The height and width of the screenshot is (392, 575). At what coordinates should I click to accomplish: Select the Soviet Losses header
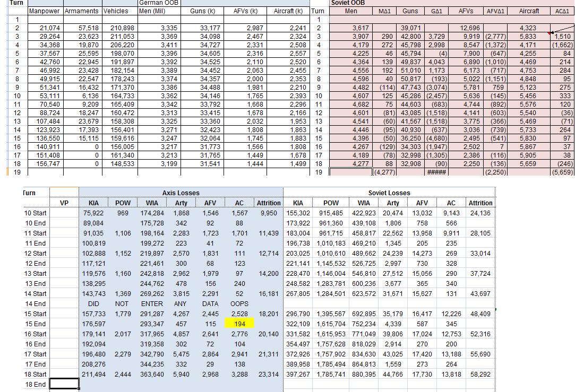click(x=389, y=193)
